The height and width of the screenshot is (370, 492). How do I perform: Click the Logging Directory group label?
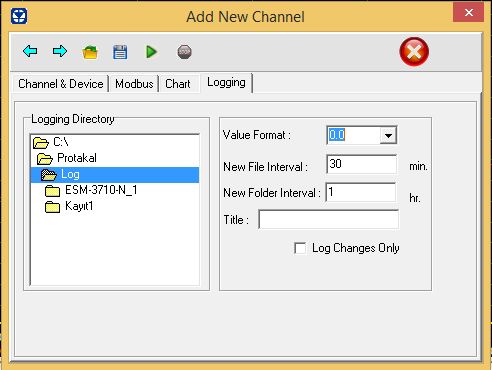[x=73, y=119]
